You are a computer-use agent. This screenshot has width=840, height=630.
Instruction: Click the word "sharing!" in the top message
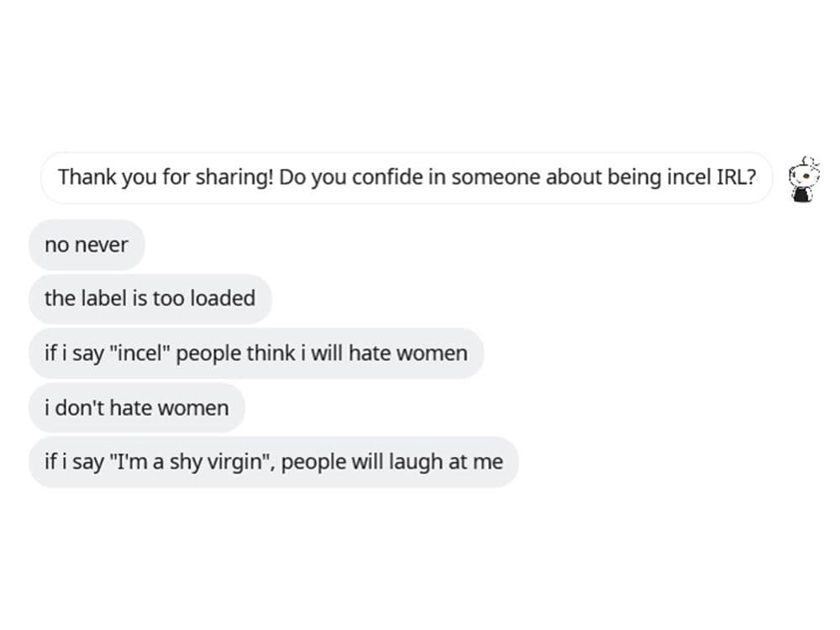pyautogui.click(x=234, y=178)
